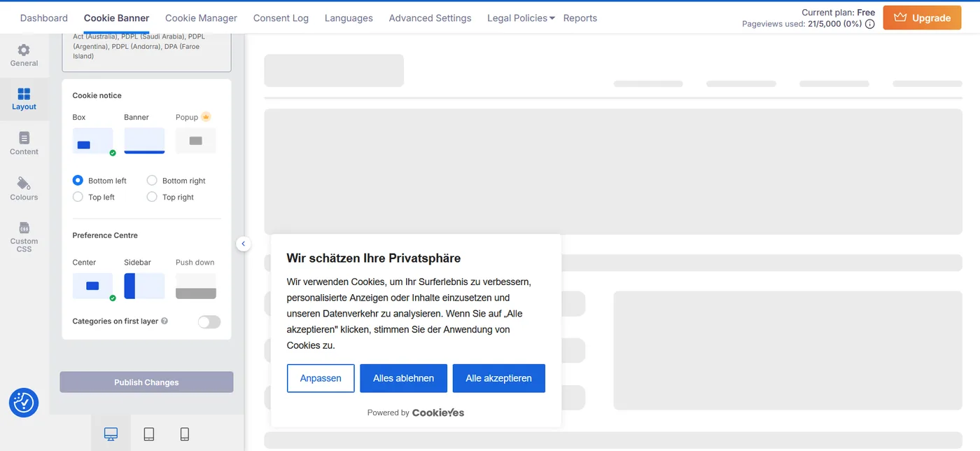Toggle Categories on first layer switch
The width and height of the screenshot is (980, 451).
point(209,321)
